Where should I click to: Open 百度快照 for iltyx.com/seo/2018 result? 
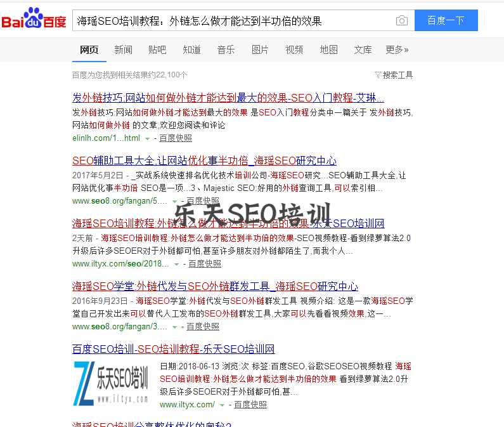point(205,263)
